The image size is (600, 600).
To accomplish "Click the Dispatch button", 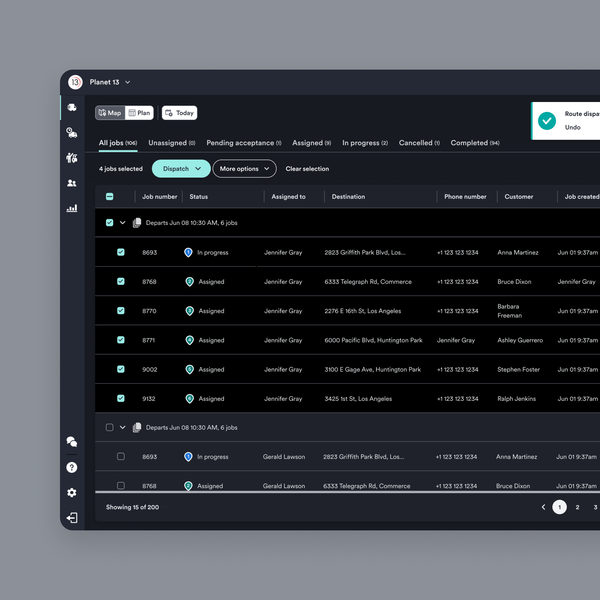I will (x=181, y=169).
